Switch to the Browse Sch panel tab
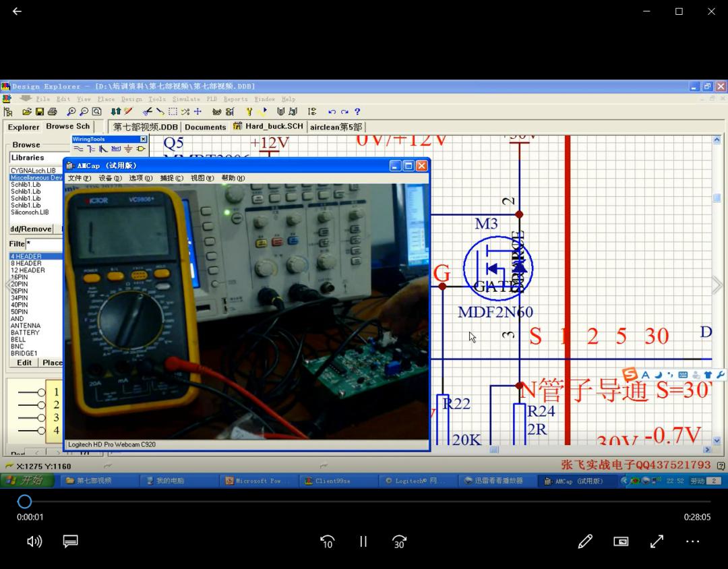This screenshot has width=728, height=569. pos(68,126)
